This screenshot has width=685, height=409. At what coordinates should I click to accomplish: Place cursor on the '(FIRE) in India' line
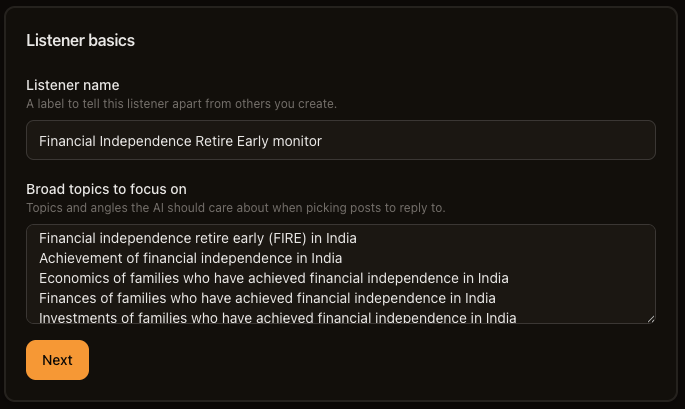coord(198,239)
